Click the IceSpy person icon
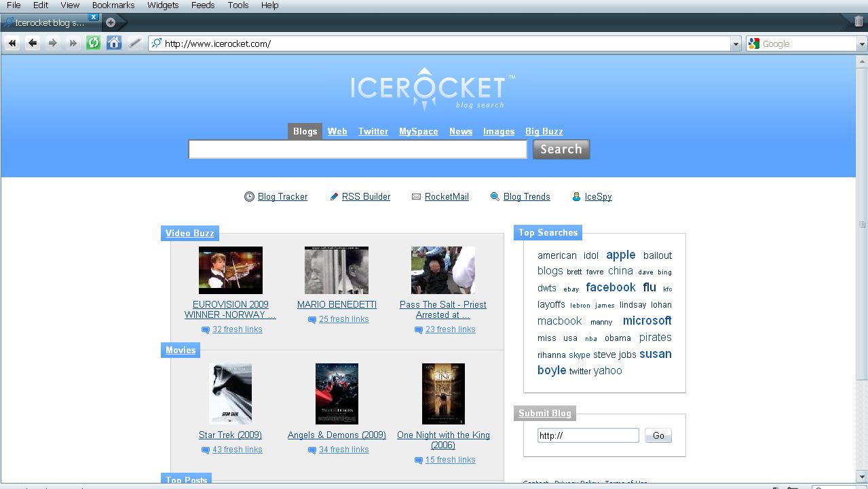This screenshot has height=489, width=868. coord(576,196)
